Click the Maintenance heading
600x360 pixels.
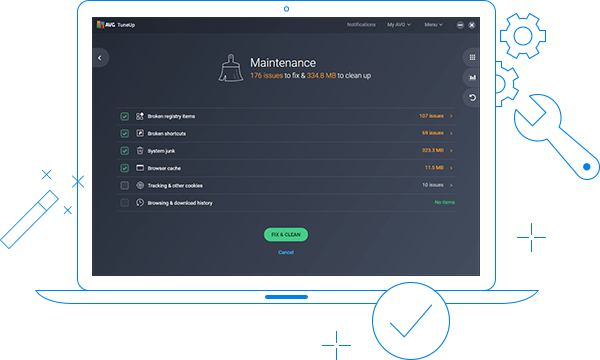pos(283,63)
